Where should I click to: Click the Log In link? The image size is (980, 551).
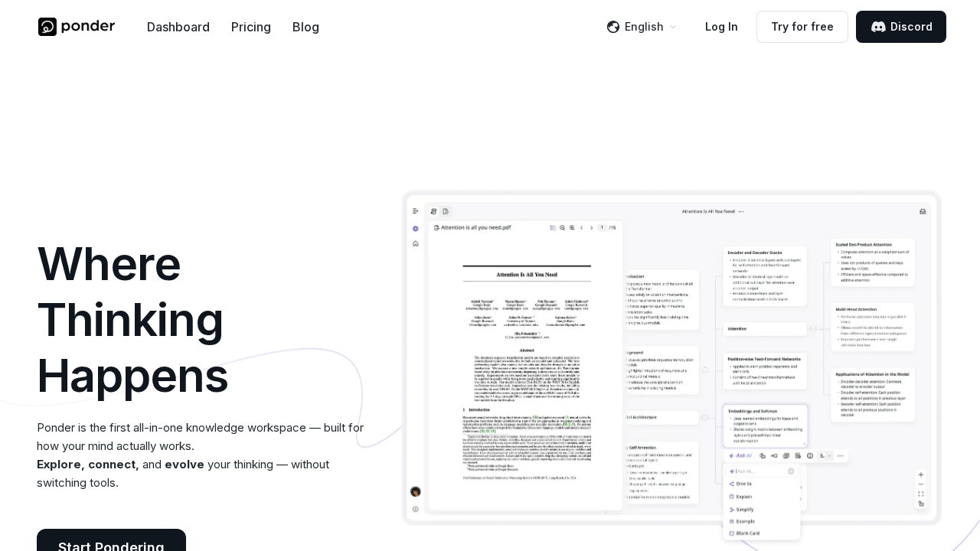(721, 27)
